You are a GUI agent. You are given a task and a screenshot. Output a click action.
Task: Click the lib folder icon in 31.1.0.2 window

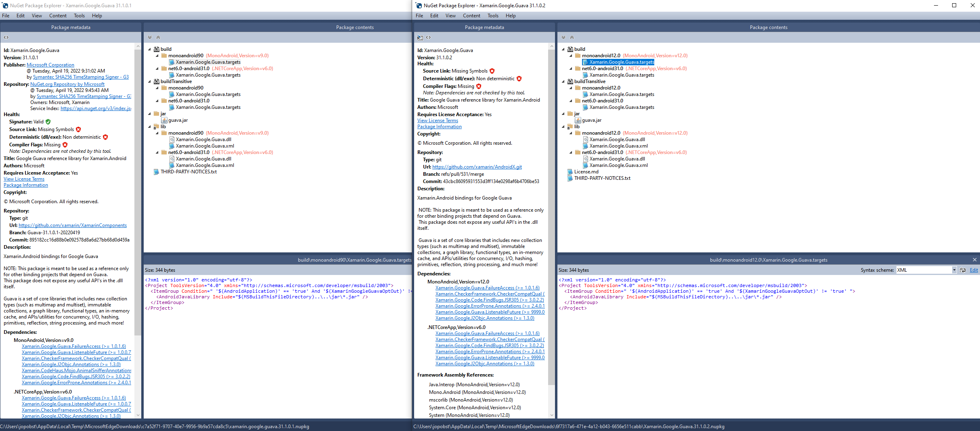point(570,127)
